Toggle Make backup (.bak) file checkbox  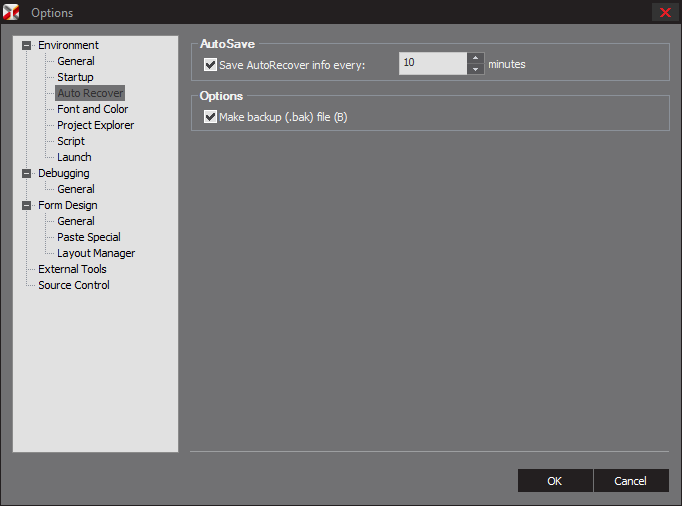(x=211, y=117)
